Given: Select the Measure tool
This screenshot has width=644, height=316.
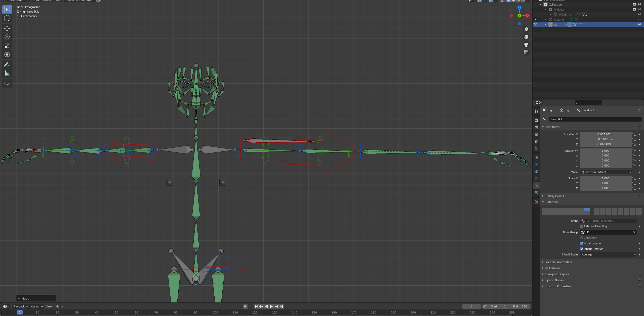Looking at the screenshot, I should click(7, 74).
